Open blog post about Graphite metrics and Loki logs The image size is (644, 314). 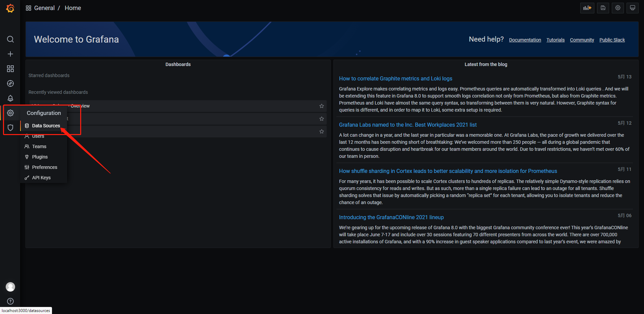tap(395, 78)
